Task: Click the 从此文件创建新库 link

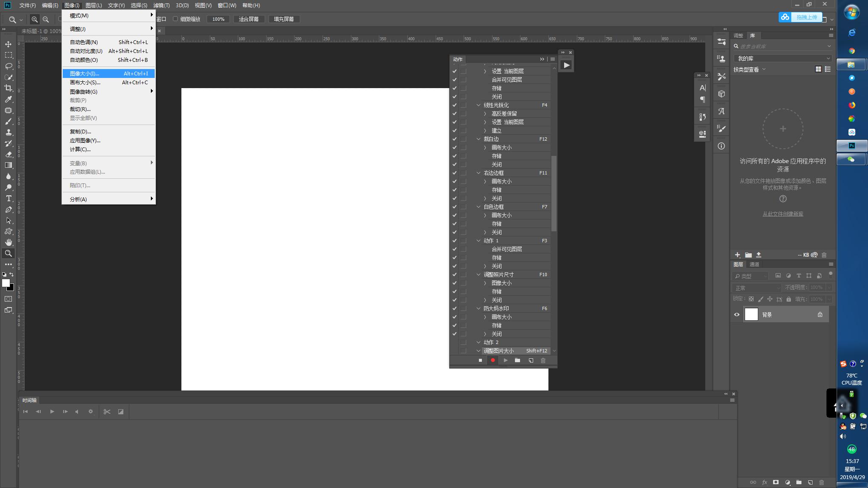Action: pyautogui.click(x=782, y=214)
